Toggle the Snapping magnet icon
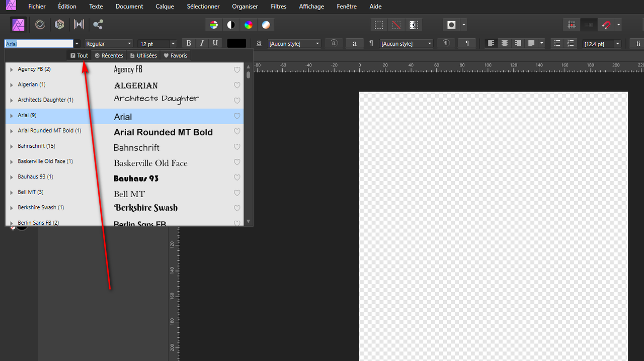This screenshot has height=361, width=644. pyautogui.click(x=606, y=25)
